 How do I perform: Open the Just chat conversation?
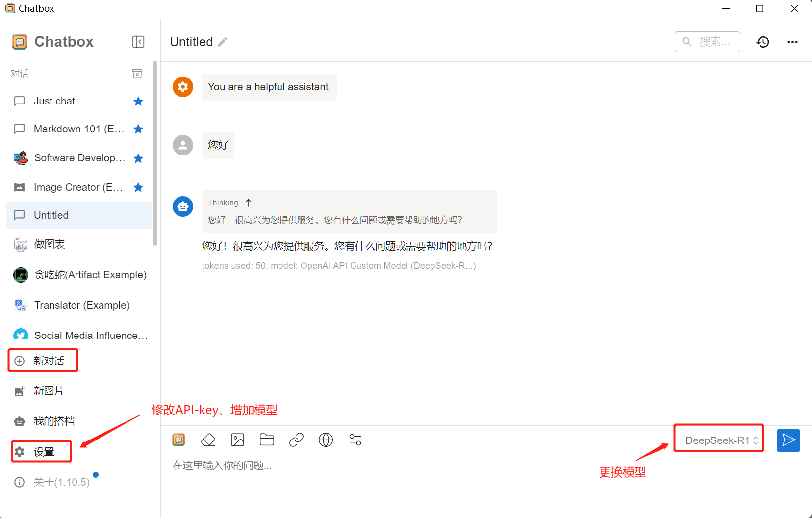pos(78,101)
